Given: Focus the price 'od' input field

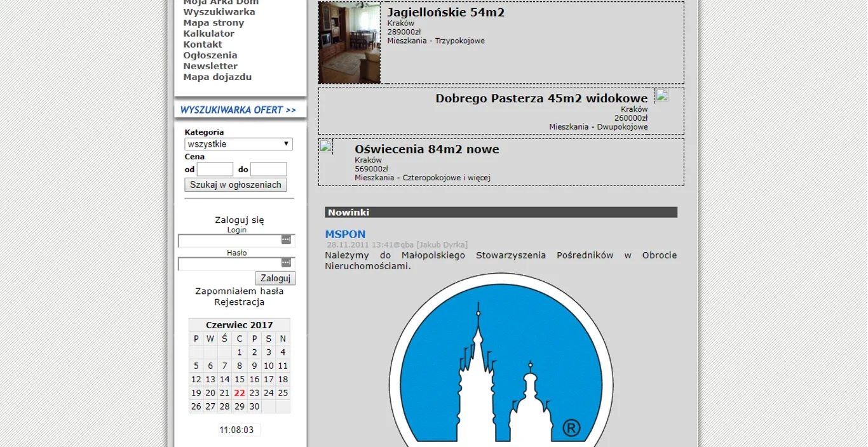Looking at the screenshot, I should (x=215, y=169).
